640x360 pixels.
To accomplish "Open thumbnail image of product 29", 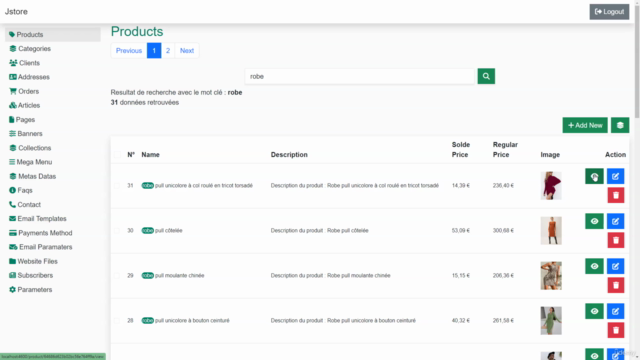I will coord(551,276).
